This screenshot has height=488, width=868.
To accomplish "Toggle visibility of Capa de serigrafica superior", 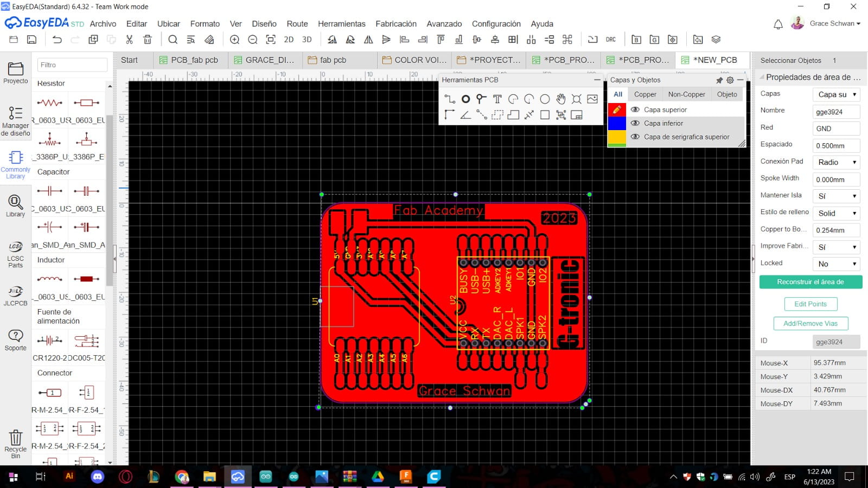I will coord(635,137).
